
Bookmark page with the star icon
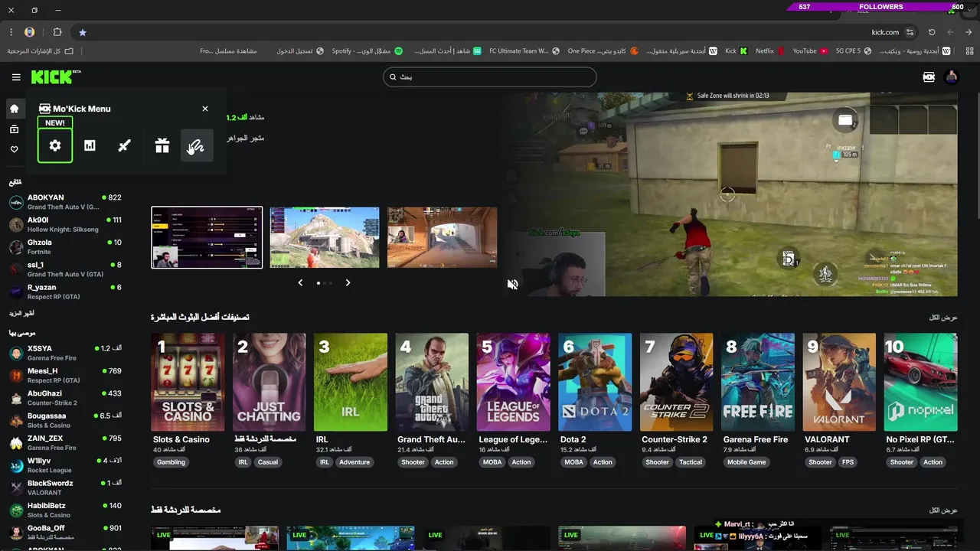tap(83, 32)
